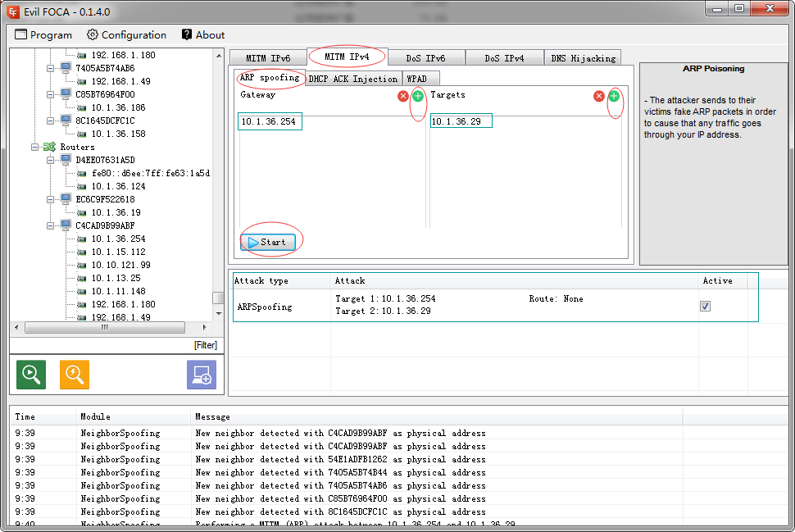The height and width of the screenshot is (532, 795).
Task: Collapse the 8C1645DCFC1C host node
Action: (51, 120)
